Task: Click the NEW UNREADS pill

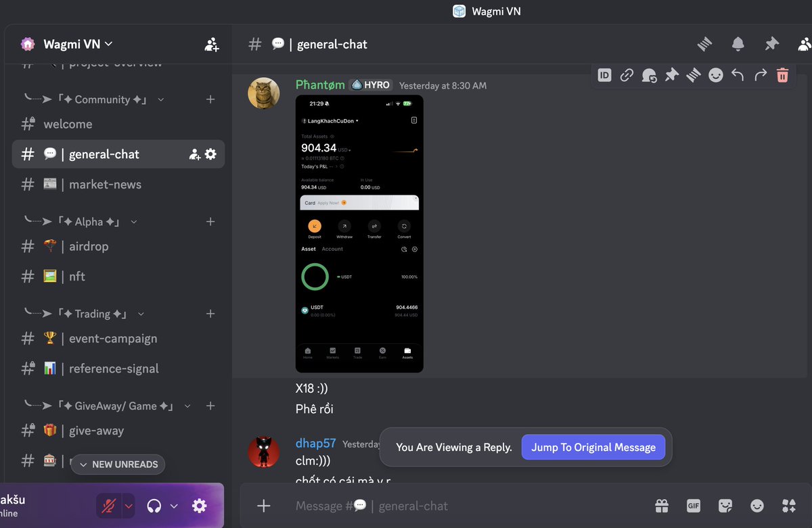Action: pos(118,464)
